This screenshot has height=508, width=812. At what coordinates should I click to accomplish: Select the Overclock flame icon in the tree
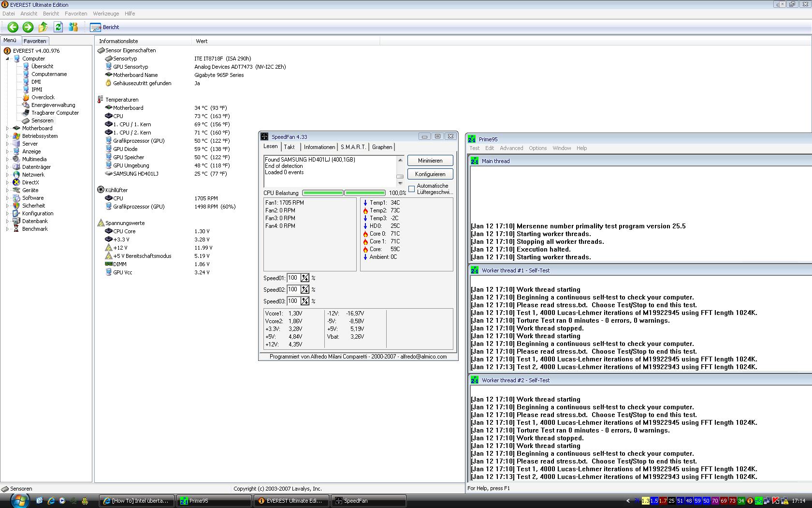pyautogui.click(x=26, y=97)
